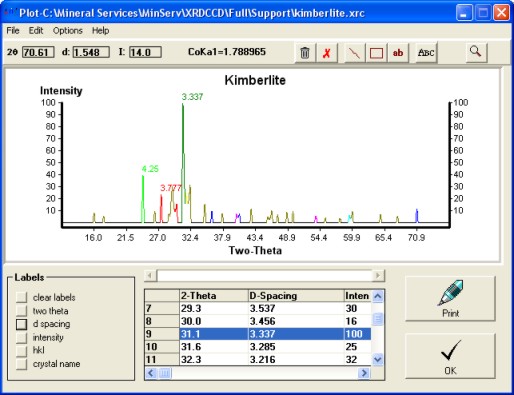
Task: Click the Inten column header
Action: coord(358,296)
